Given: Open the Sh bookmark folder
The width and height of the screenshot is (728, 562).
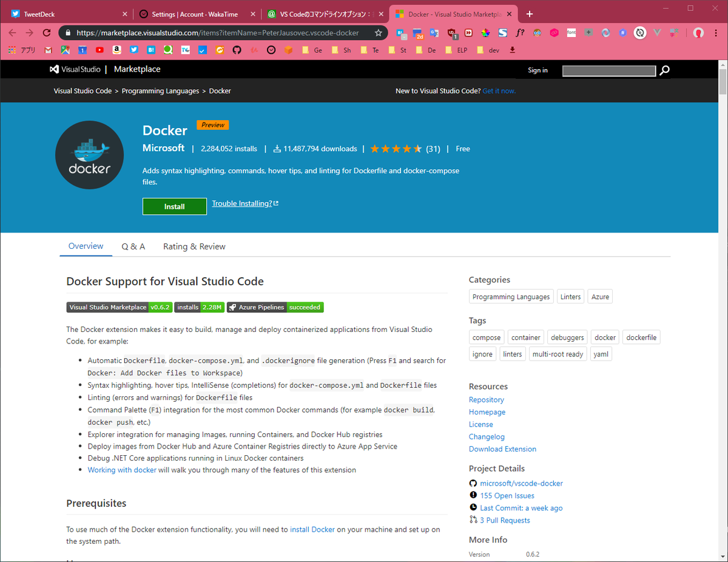Looking at the screenshot, I should tap(341, 50).
